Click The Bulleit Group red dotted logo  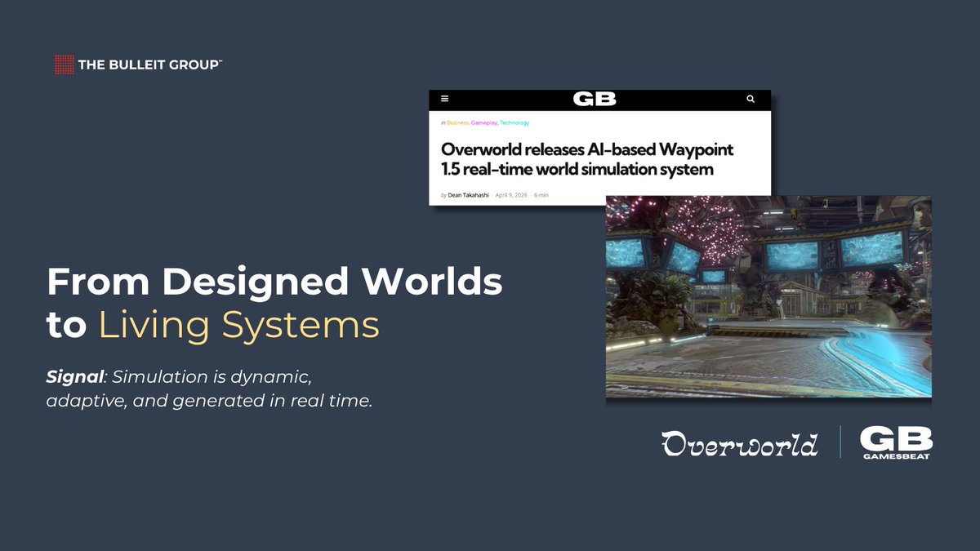(64, 64)
